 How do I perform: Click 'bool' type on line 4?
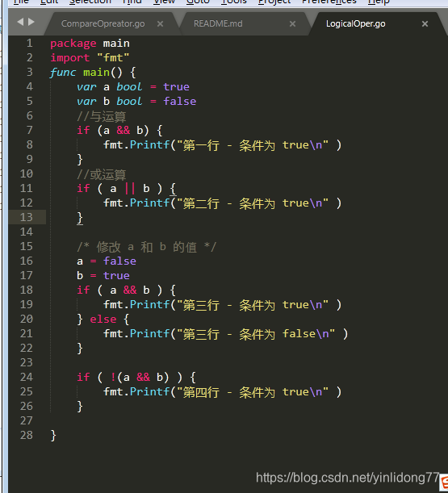129,87
